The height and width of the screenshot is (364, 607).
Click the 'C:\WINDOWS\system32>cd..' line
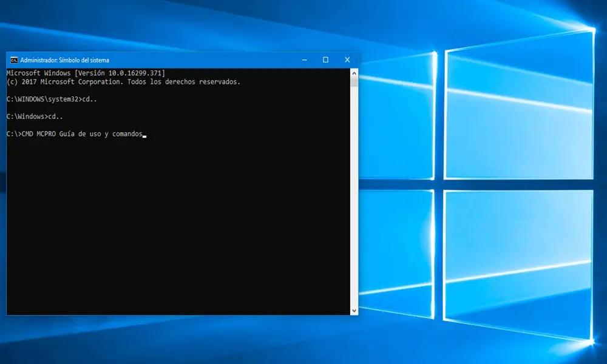pyautogui.click(x=52, y=99)
